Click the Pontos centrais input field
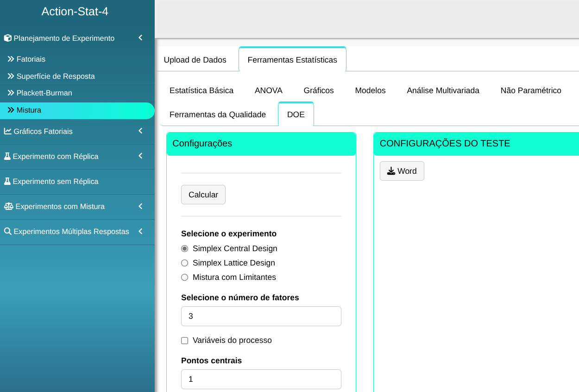 click(x=261, y=379)
